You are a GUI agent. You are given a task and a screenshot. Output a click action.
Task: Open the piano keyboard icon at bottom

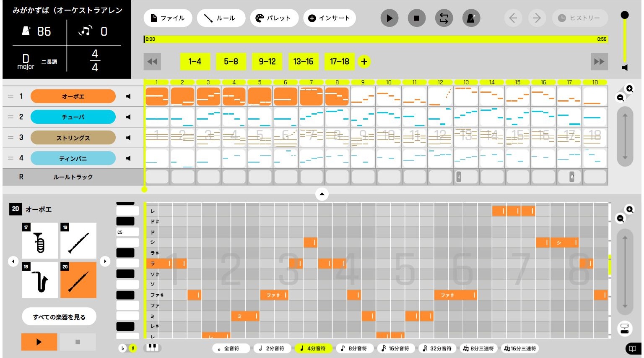152,348
